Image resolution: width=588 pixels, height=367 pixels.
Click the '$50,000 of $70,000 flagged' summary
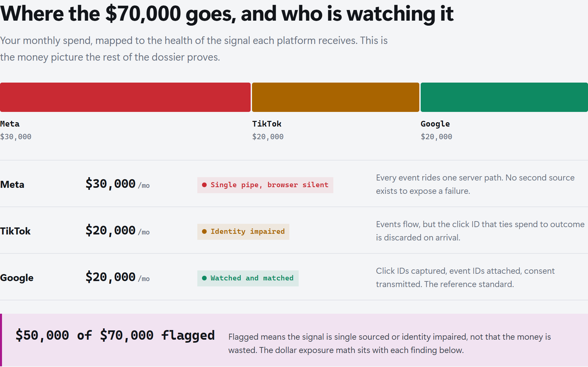(115, 335)
